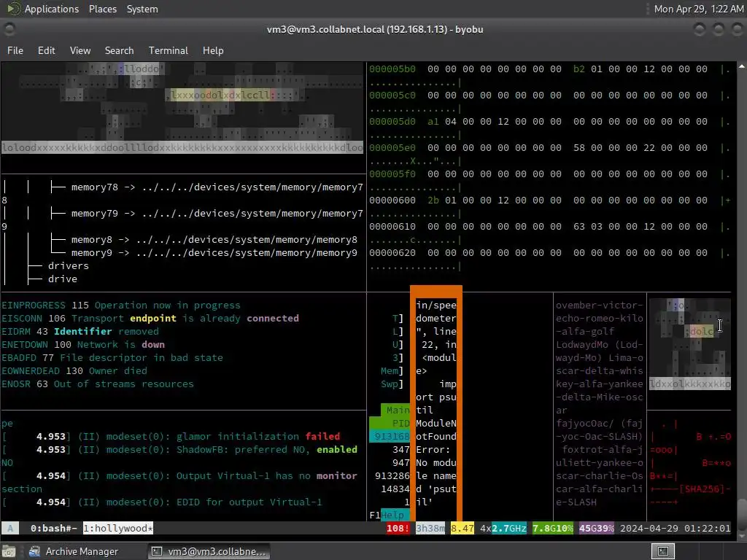The width and height of the screenshot is (747, 560).
Task: Click the ENETDOWN 100 Network is down line
Action: (83, 344)
